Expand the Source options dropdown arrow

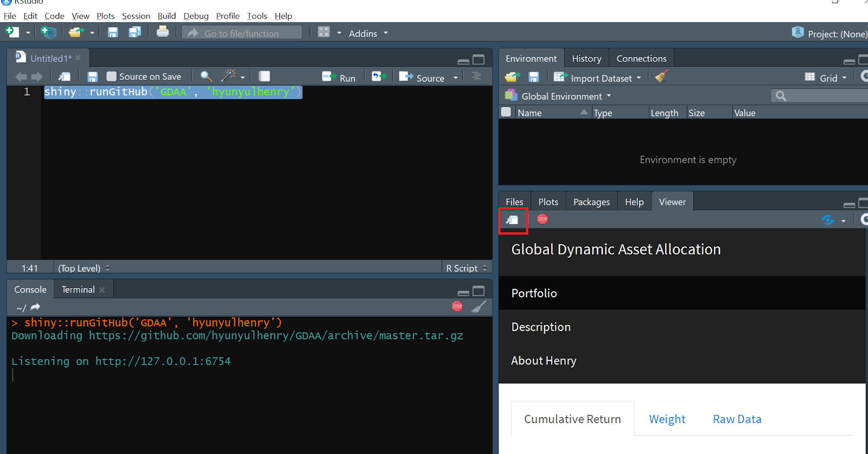coord(455,78)
